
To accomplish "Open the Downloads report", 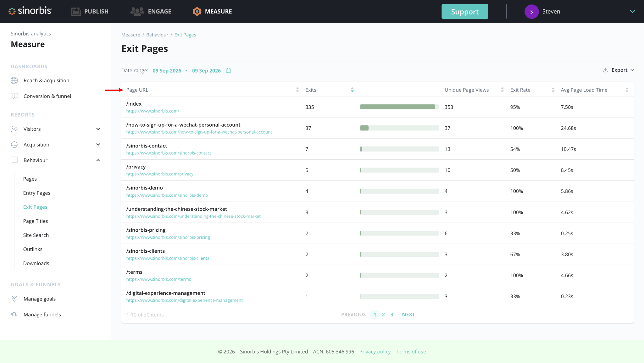I will 36,263.
